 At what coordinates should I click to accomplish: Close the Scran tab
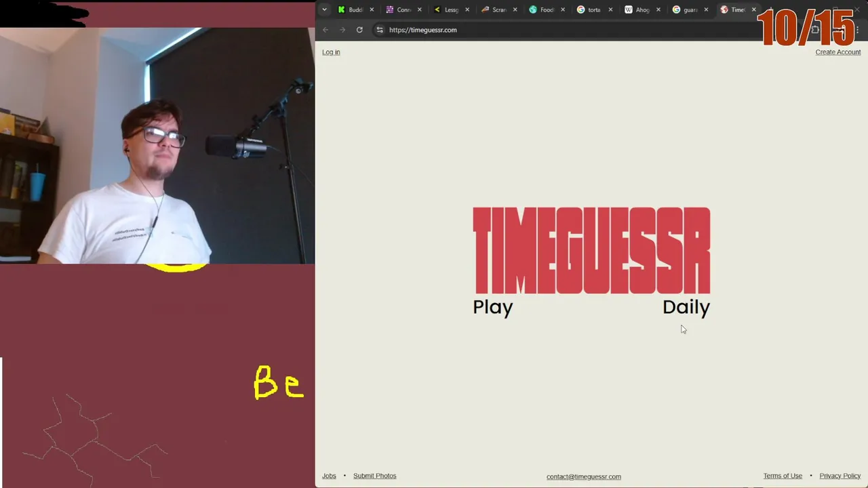click(x=515, y=9)
